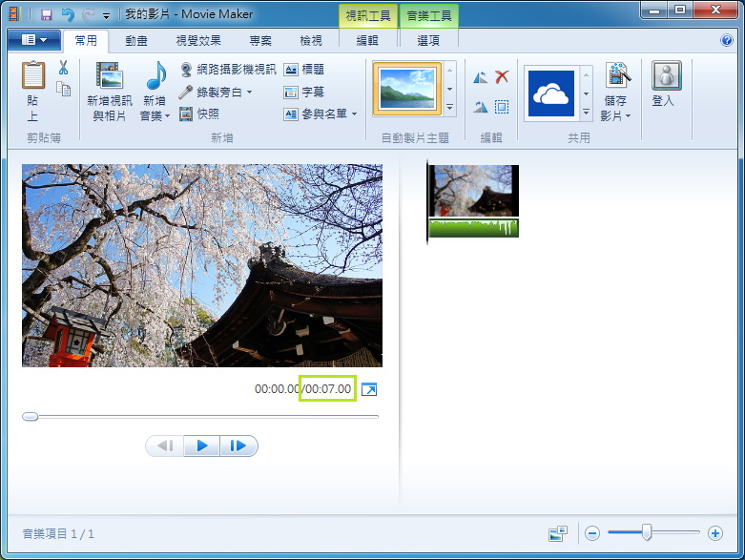Click the Paste clipboard icon
This screenshot has width=745, height=560.
click(x=33, y=75)
